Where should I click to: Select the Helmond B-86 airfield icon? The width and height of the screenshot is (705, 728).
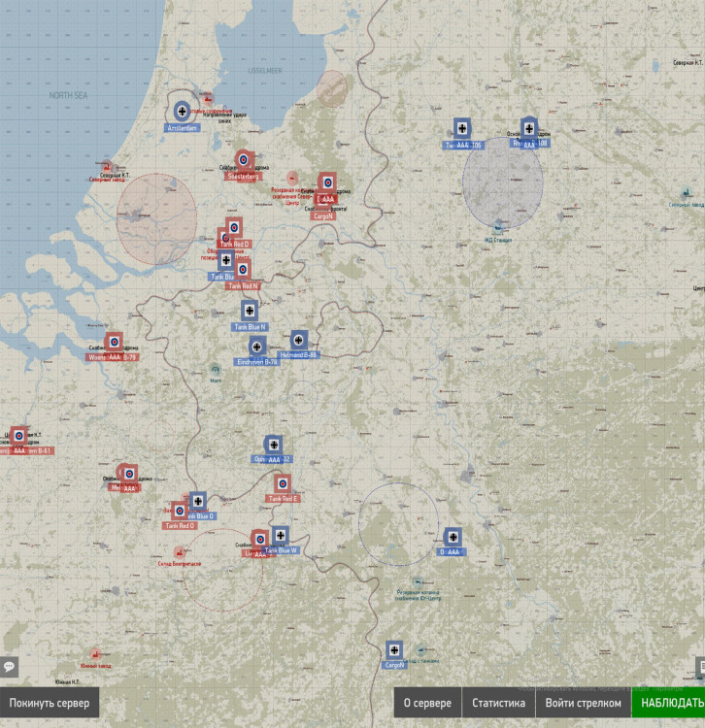(299, 341)
